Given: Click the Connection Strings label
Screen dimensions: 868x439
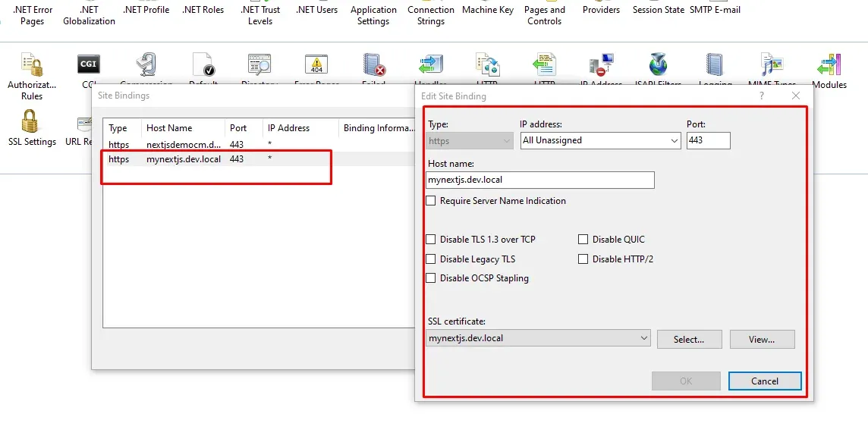Looking at the screenshot, I should click(x=431, y=15).
